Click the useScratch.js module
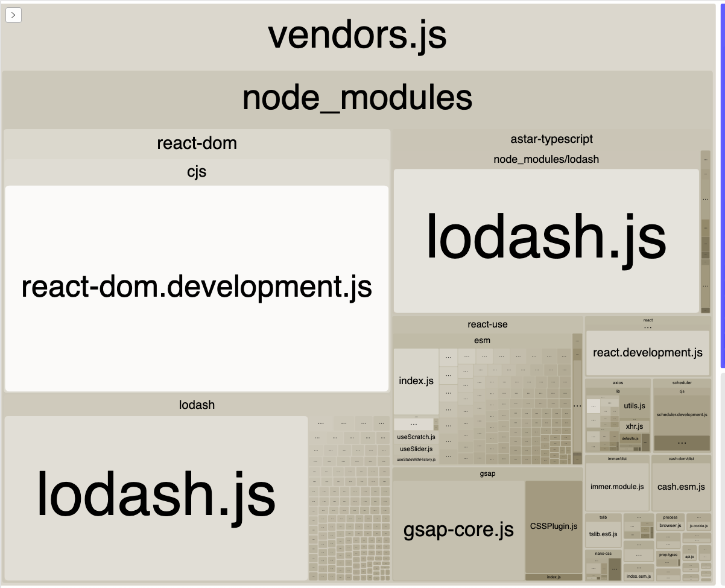Screen dimensions: 725x588 pos(416,437)
